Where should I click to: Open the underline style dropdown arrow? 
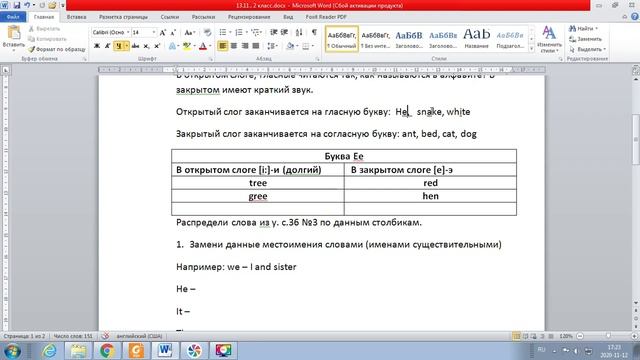coord(127,46)
